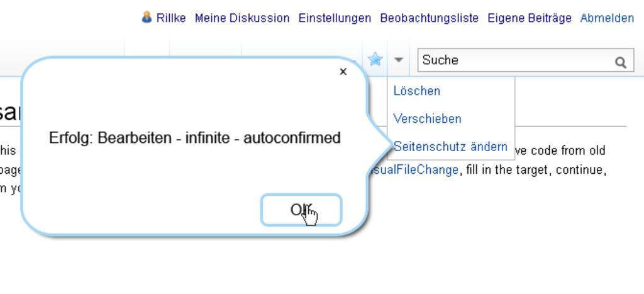Select Verschieben in the dropdown menu
Viewport: 644px width, 294px height.
coord(427,119)
